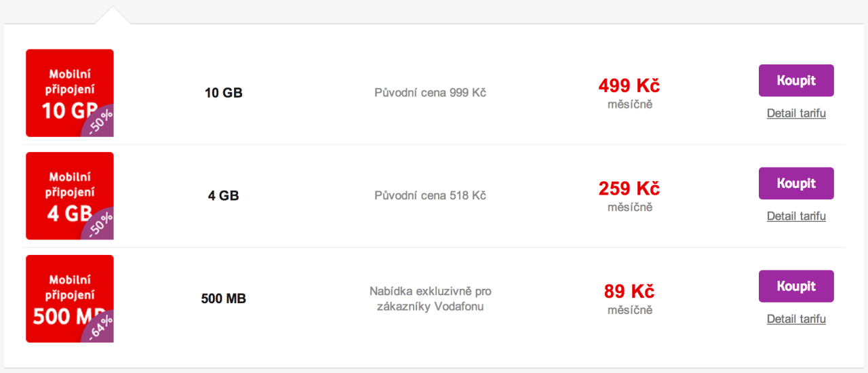868x373 pixels.
Task: Click the bold 10 GB data label
Action: point(224,93)
